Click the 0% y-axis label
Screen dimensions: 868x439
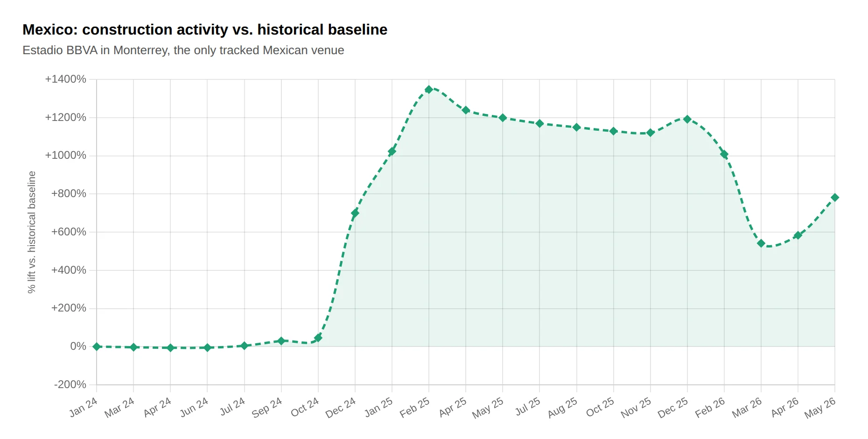coord(78,346)
